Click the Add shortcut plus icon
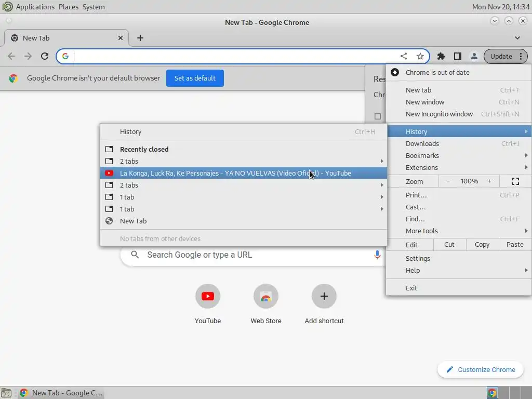The image size is (532, 399). [324, 296]
